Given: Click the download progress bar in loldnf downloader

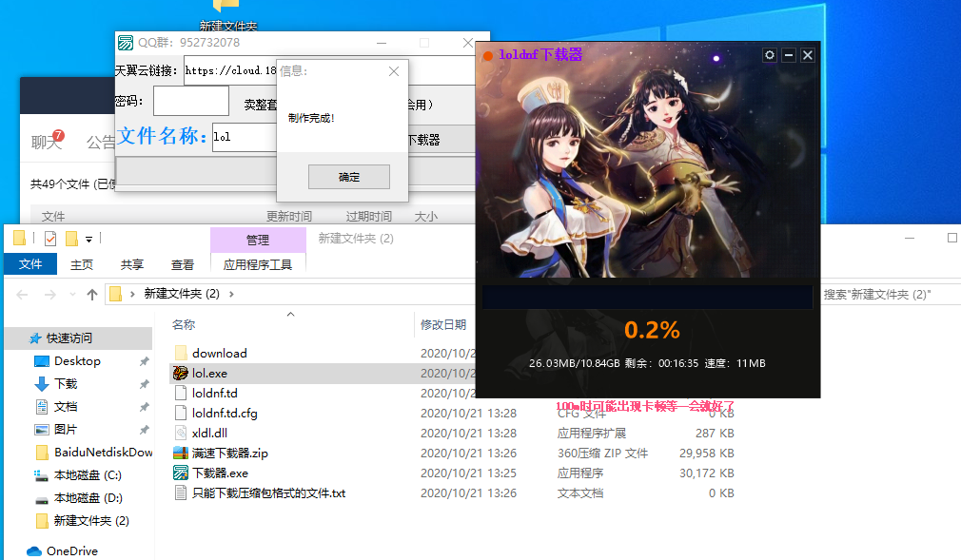Looking at the screenshot, I should tap(648, 298).
